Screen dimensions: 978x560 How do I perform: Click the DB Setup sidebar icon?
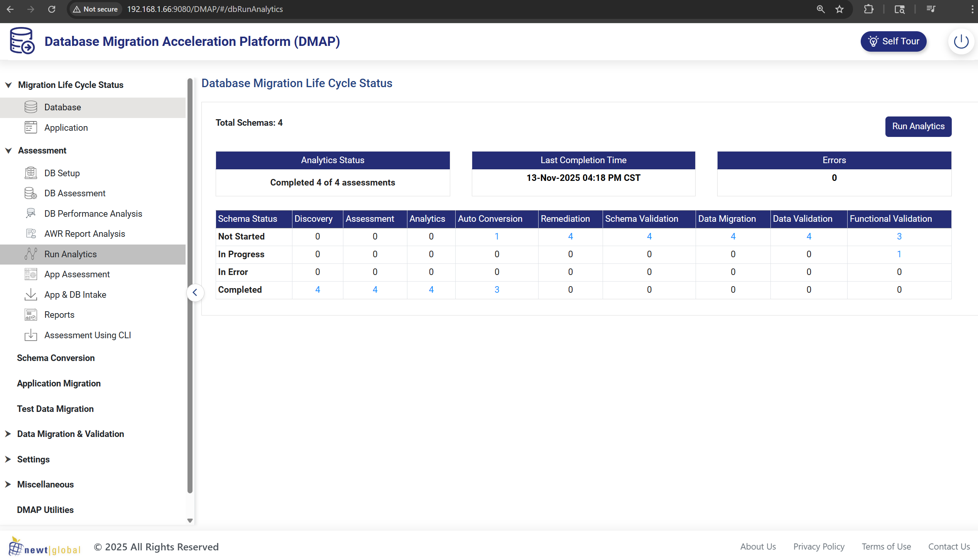(31, 173)
